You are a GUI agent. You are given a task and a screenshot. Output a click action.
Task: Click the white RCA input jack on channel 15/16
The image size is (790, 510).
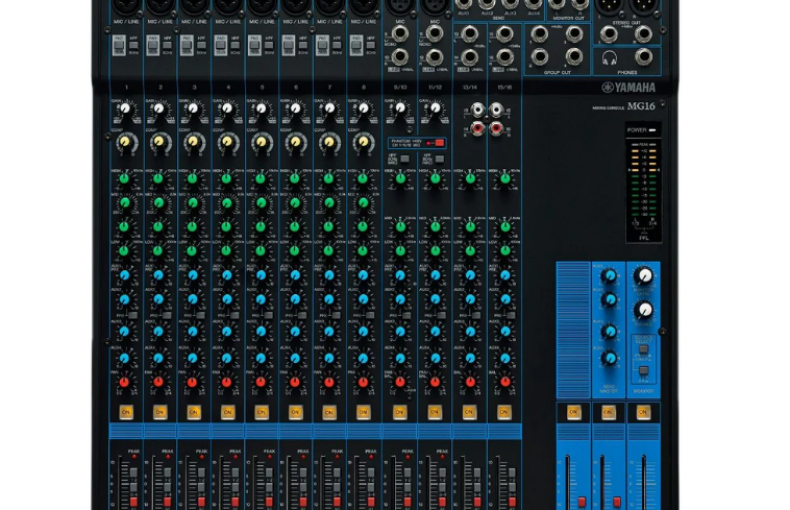(x=497, y=109)
